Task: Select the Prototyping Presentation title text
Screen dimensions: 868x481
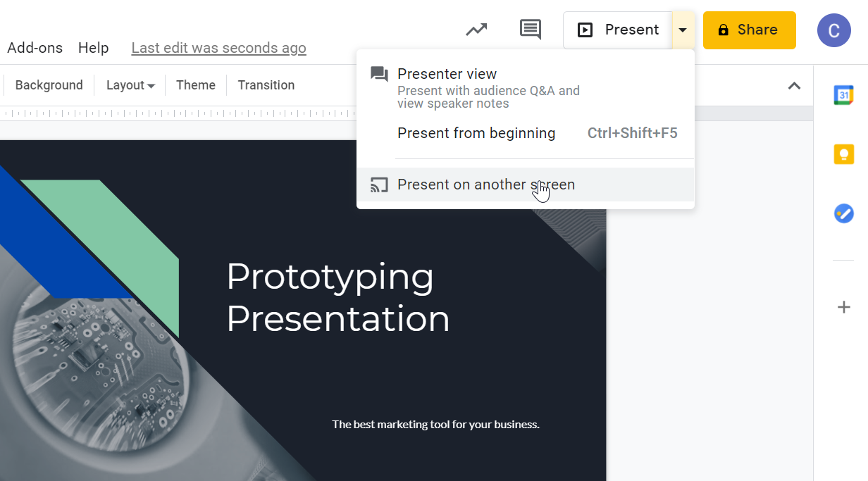Action: point(338,298)
